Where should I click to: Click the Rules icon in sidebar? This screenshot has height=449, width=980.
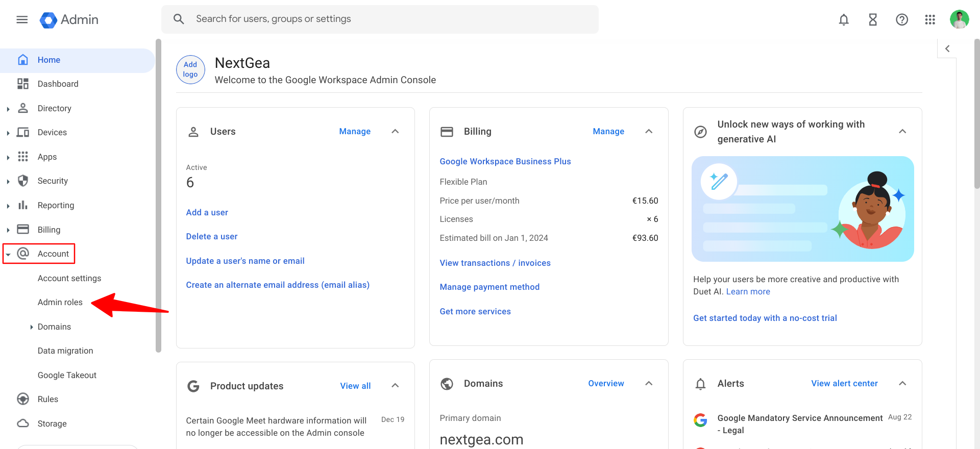point(23,399)
